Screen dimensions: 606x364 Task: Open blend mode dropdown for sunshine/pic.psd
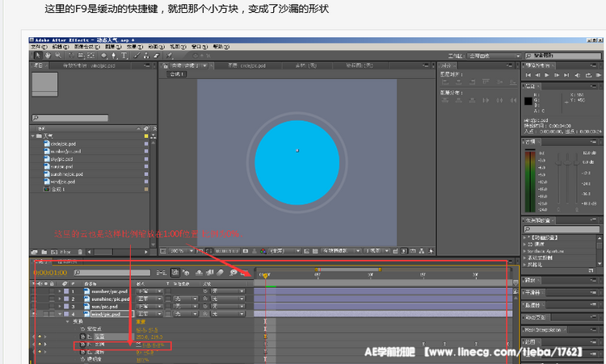(149, 299)
